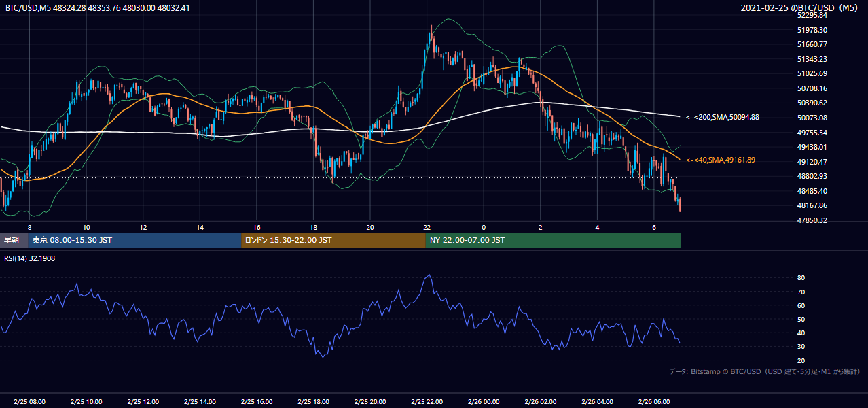Image resolution: width=868 pixels, height=408 pixels.
Task: Click hour tick 2 under the price chart
Action: pos(540,226)
